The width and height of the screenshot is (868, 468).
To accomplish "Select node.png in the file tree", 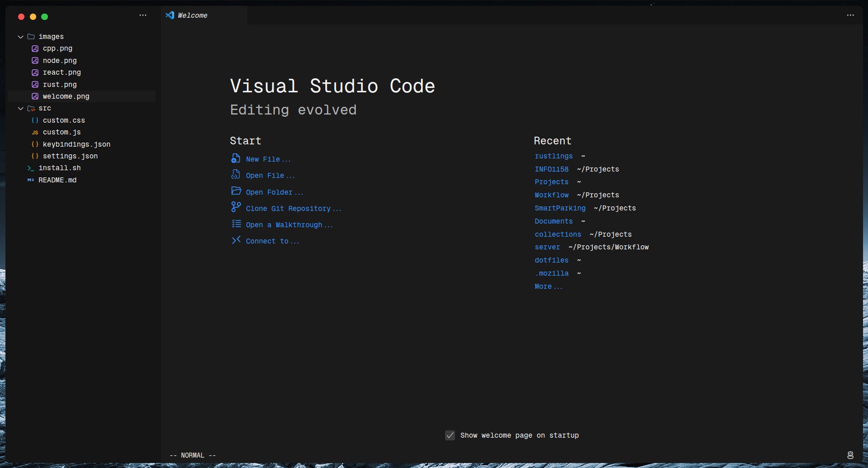I will tap(82, 61).
